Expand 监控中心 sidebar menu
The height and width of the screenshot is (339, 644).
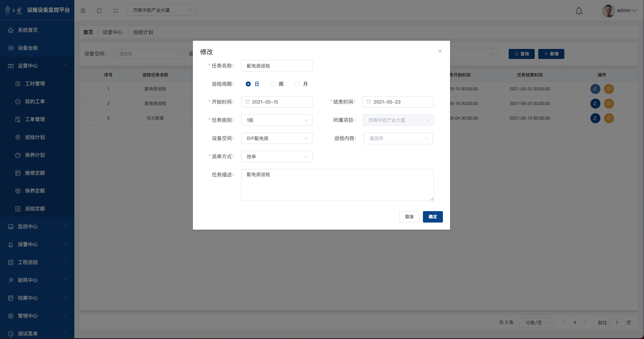pyautogui.click(x=37, y=226)
